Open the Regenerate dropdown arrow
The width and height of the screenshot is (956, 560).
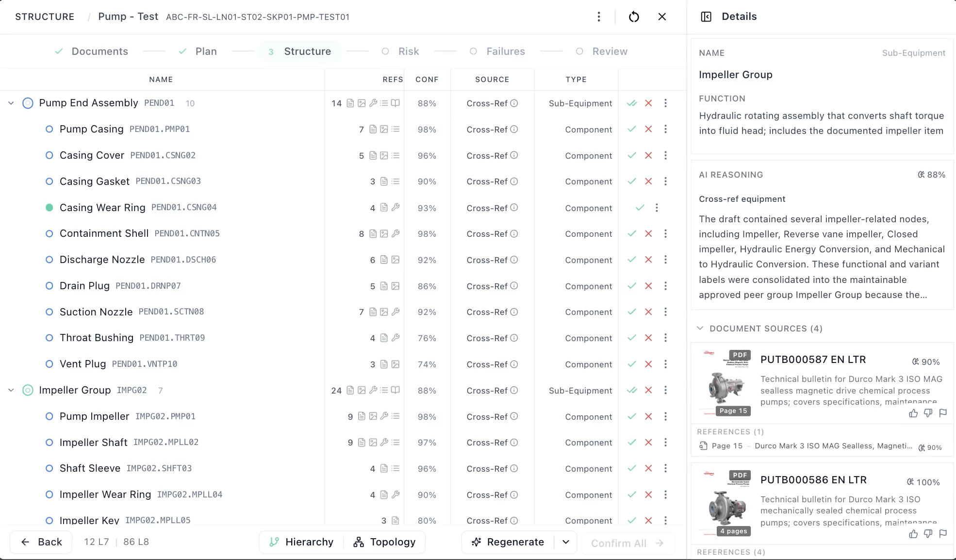[566, 542]
